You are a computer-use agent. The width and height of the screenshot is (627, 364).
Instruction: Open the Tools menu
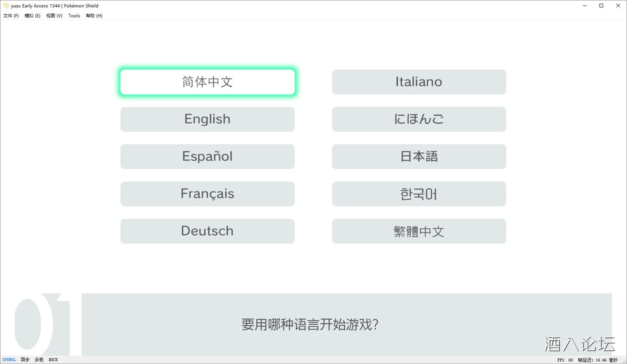click(x=74, y=16)
